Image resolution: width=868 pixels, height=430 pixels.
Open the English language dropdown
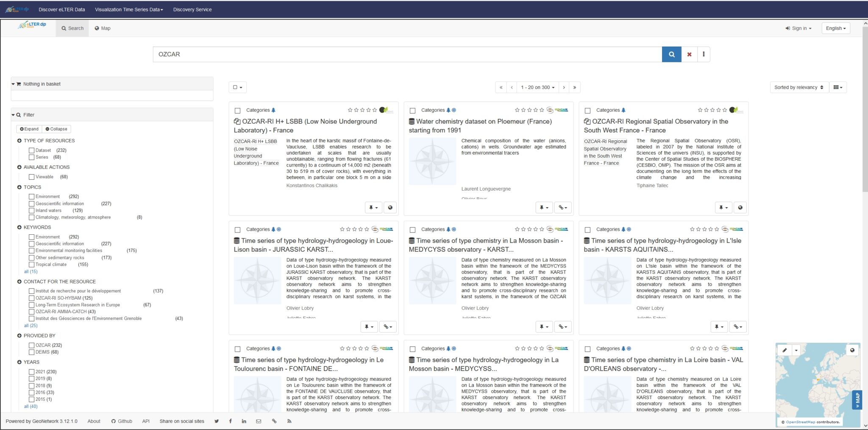click(835, 28)
